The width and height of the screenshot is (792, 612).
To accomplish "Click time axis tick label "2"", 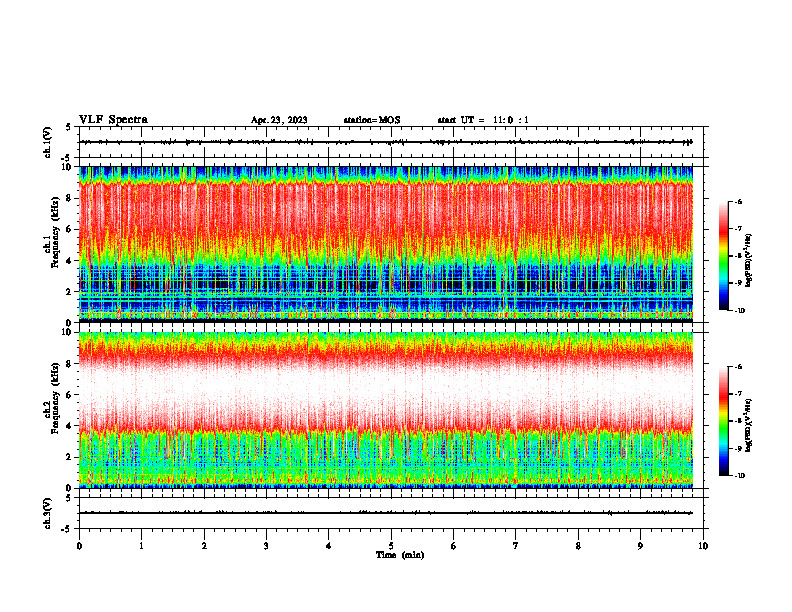I will tap(204, 546).
